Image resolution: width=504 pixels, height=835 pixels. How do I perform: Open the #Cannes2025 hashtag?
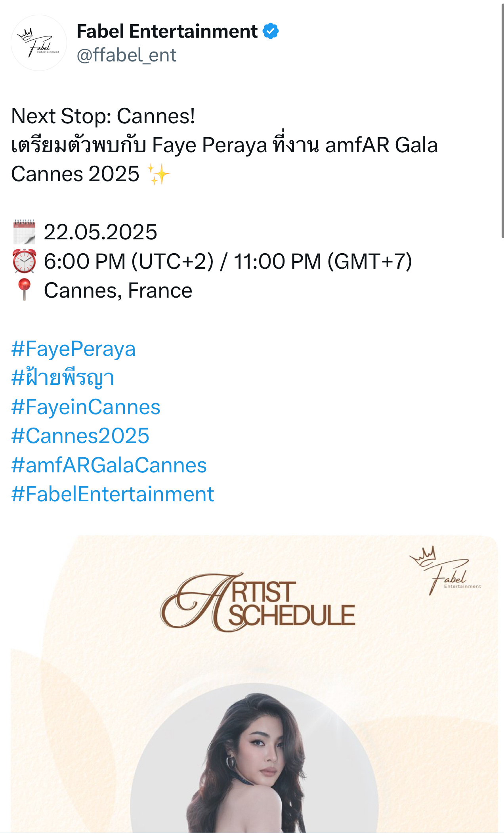[x=80, y=436]
